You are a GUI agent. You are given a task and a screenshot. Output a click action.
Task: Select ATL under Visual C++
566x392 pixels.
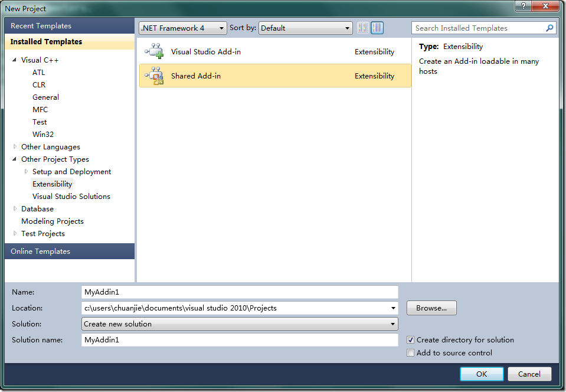tap(38, 72)
